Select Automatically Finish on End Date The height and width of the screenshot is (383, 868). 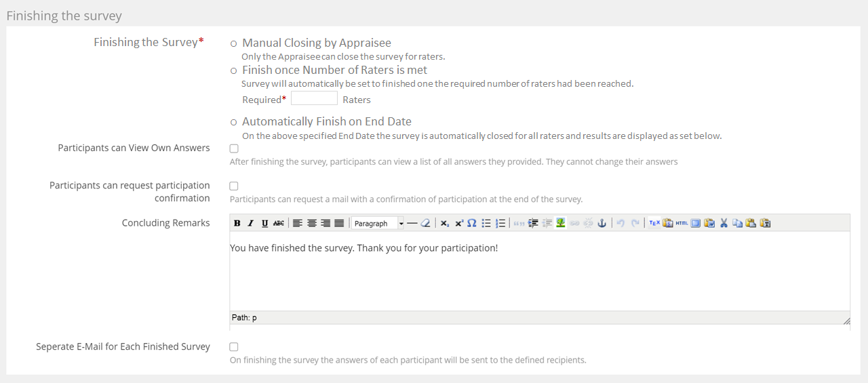(234, 122)
